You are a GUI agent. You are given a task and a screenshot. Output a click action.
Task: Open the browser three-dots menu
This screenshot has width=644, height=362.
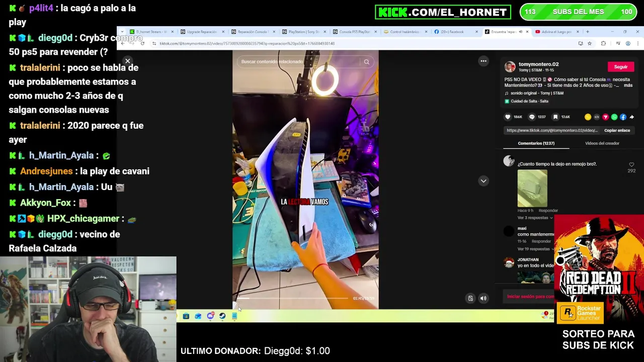point(637,44)
